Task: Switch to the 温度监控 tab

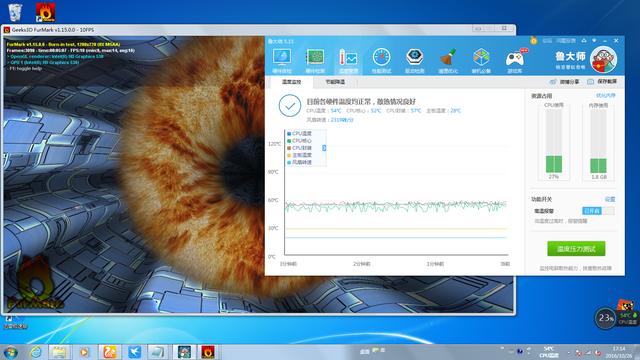Action: [x=291, y=82]
